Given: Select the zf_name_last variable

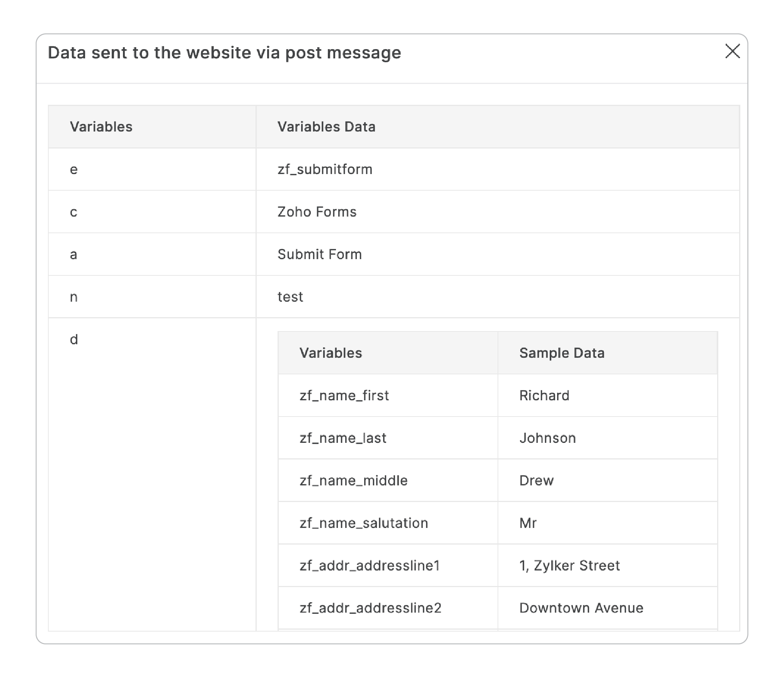Looking at the screenshot, I should [x=343, y=438].
